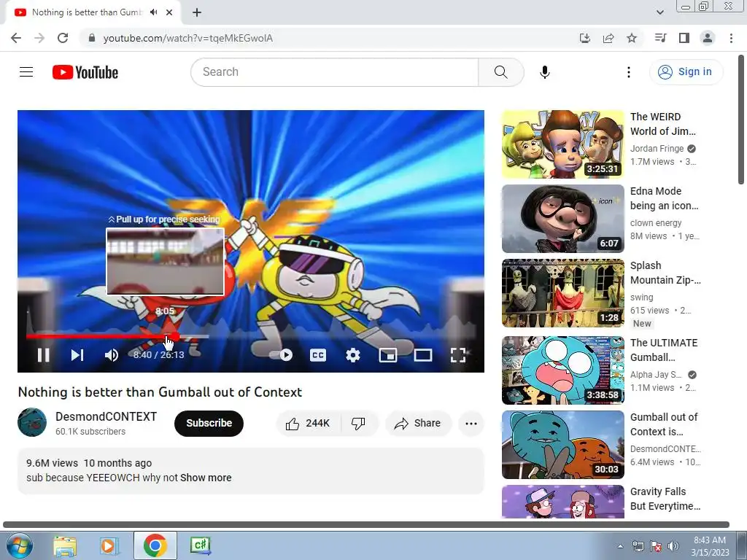The image size is (747, 560).
Task: Share this video
Action: coord(418,424)
